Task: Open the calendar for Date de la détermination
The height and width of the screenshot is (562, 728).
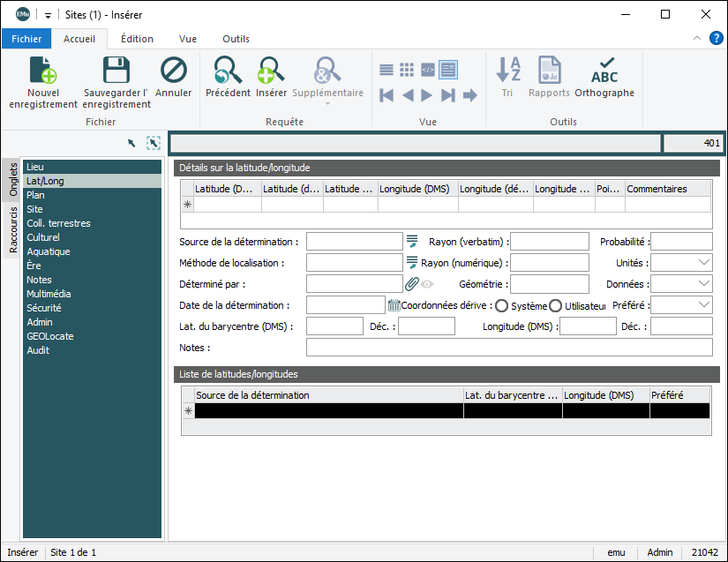Action: (394, 305)
